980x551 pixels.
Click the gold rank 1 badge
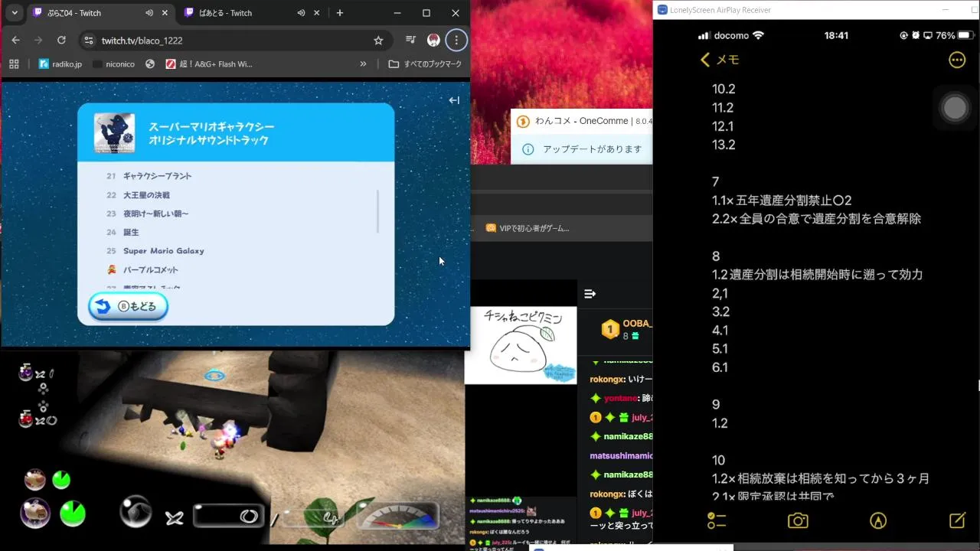tap(609, 330)
